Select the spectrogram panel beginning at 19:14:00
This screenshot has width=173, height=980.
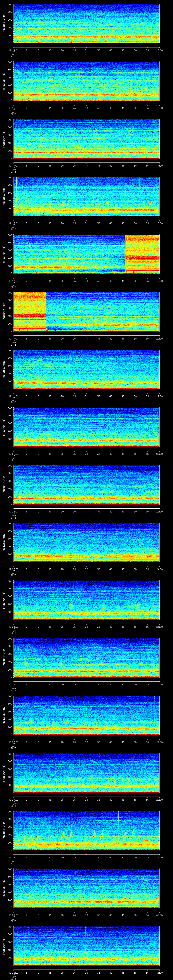86,24
